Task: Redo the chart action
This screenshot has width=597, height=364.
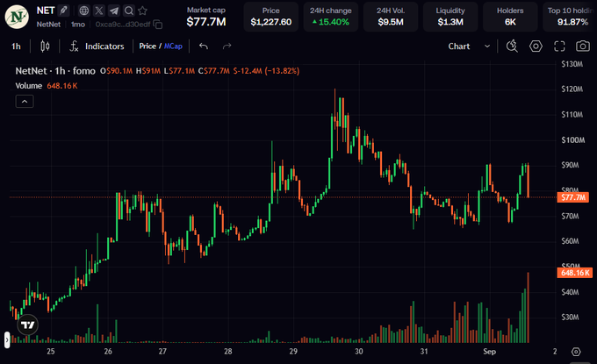Action: (227, 46)
